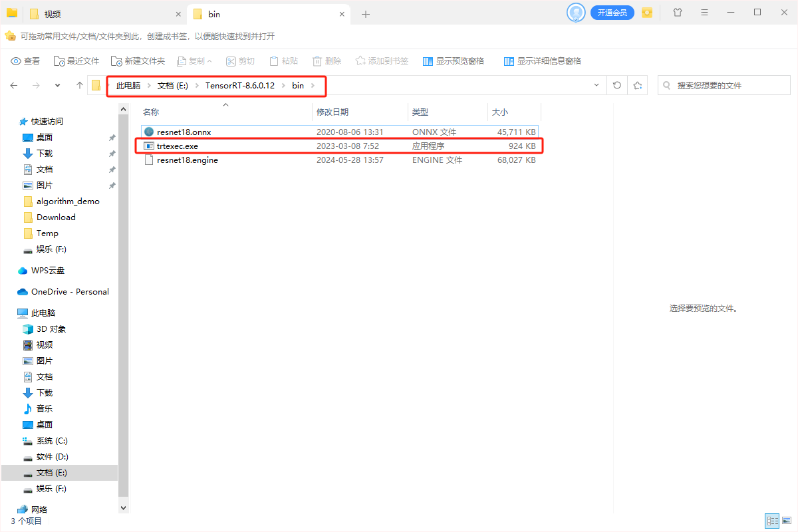Go forward with the right arrow

36,85
